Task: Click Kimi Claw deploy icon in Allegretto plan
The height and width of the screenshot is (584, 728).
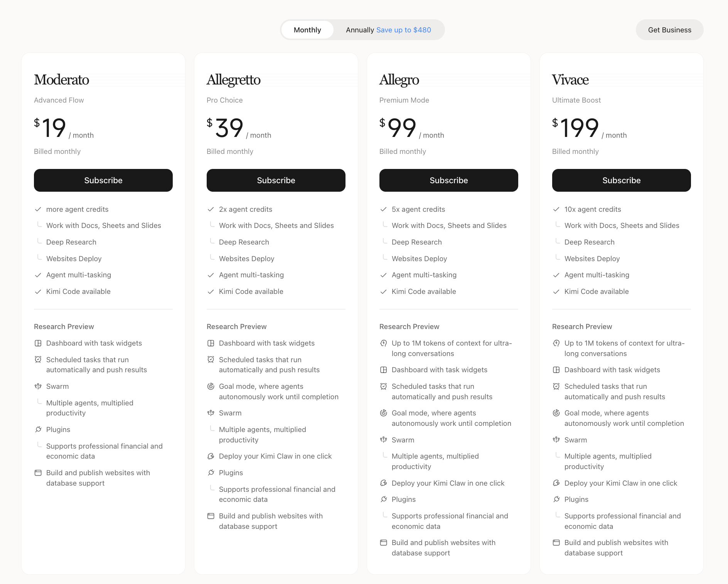Action: 211,456
